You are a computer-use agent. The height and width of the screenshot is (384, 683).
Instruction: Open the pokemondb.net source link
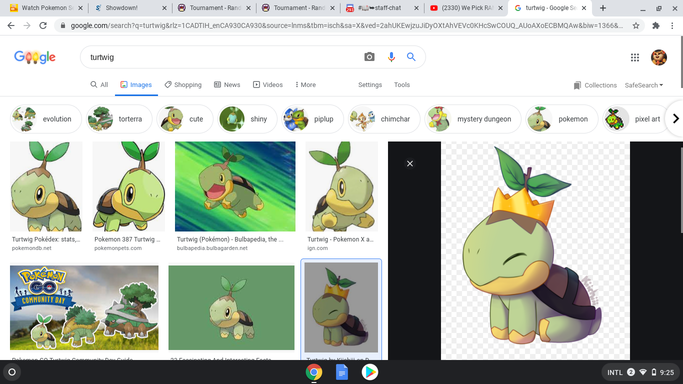31,248
